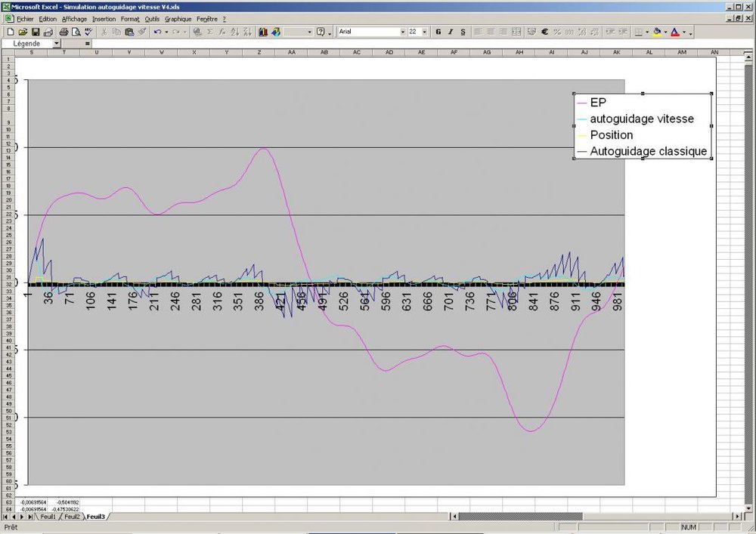Apply the Percent style icon

click(557, 32)
